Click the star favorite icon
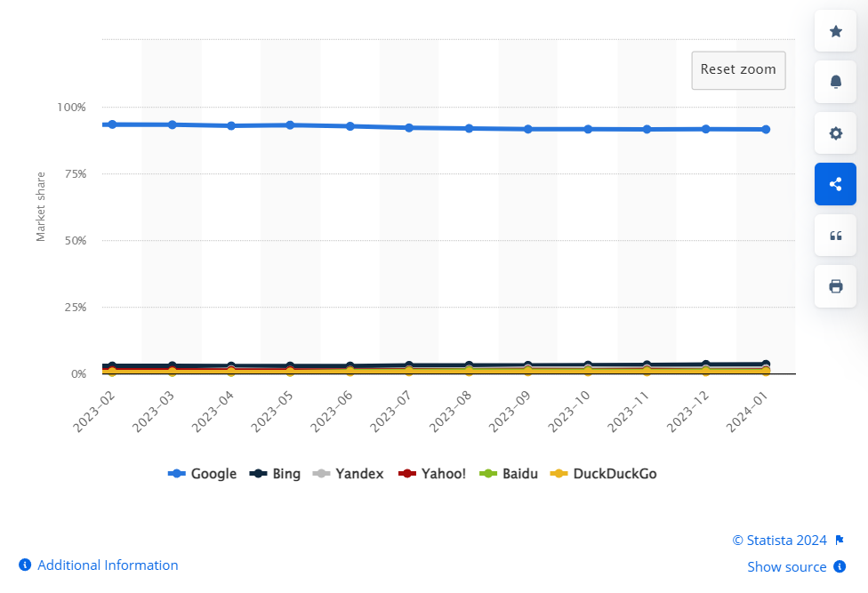 pos(835,31)
